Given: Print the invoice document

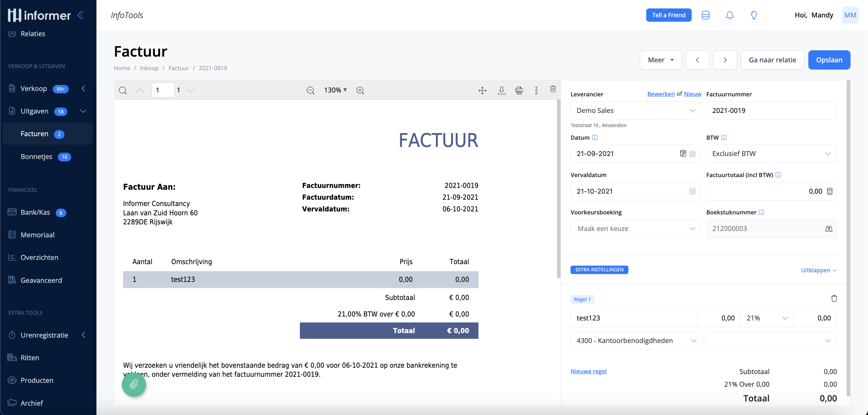Looking at the screenshot, I should 519,90.
